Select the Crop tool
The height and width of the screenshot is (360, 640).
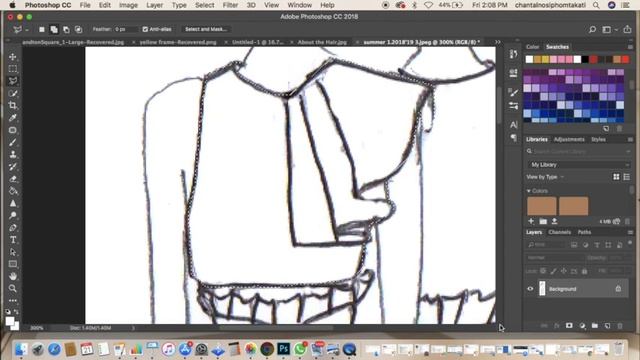pos(13,105)
